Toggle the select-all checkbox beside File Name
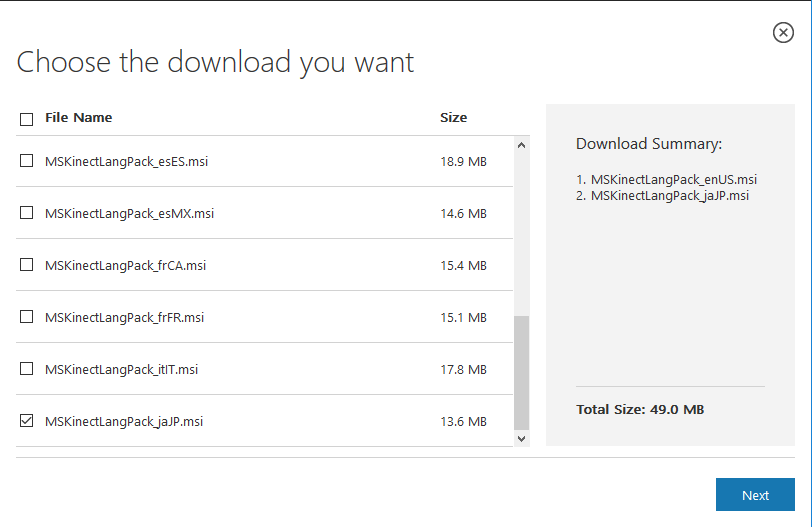812x527 pixels. click(26, 119)
